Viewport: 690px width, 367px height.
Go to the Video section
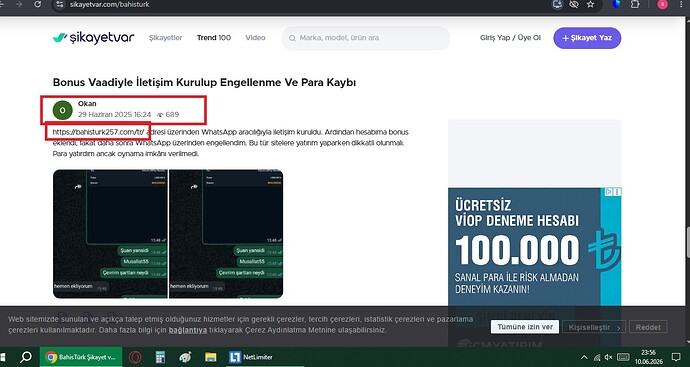[255, 38]
